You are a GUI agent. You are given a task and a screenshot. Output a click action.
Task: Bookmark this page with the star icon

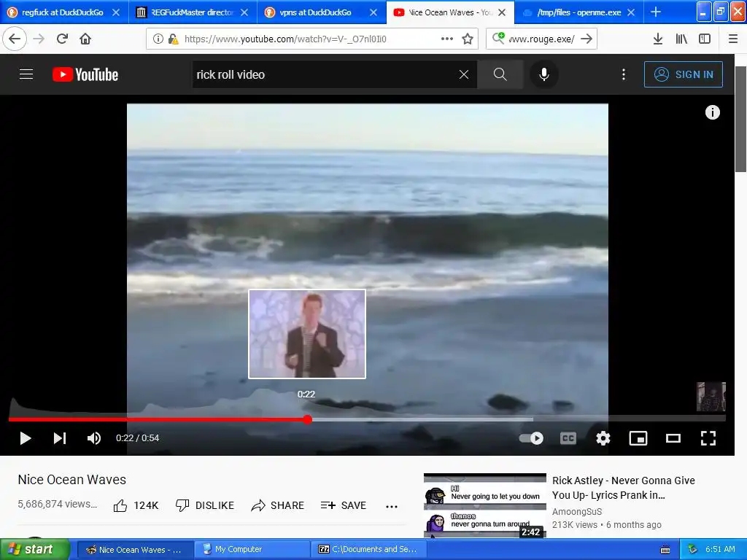tap(468, 39)
